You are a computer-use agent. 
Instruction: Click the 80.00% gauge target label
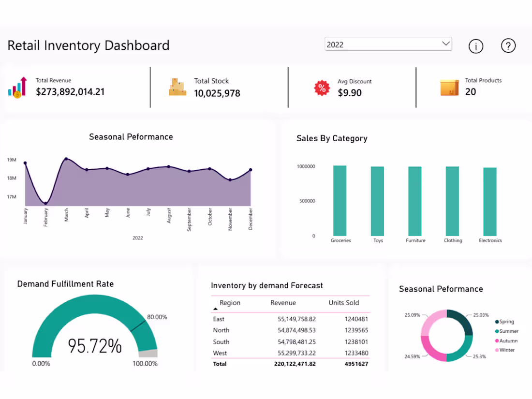tap(157, 317)
